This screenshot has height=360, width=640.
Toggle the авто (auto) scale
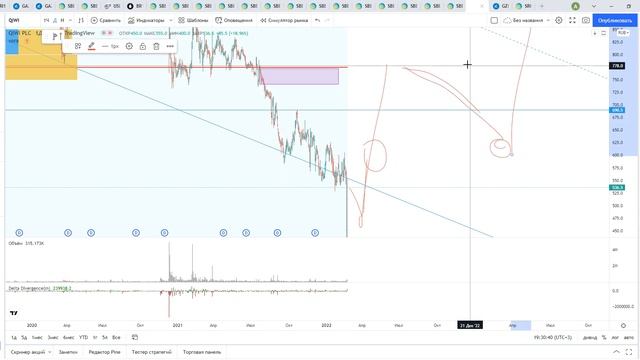click(629, 338)
